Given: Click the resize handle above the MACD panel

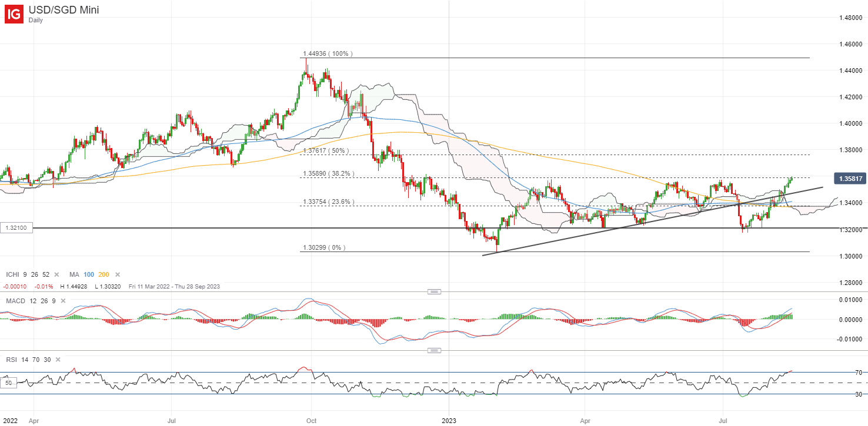Looking at the screenshot, I should pyautogui.click(x=434, y=291).
